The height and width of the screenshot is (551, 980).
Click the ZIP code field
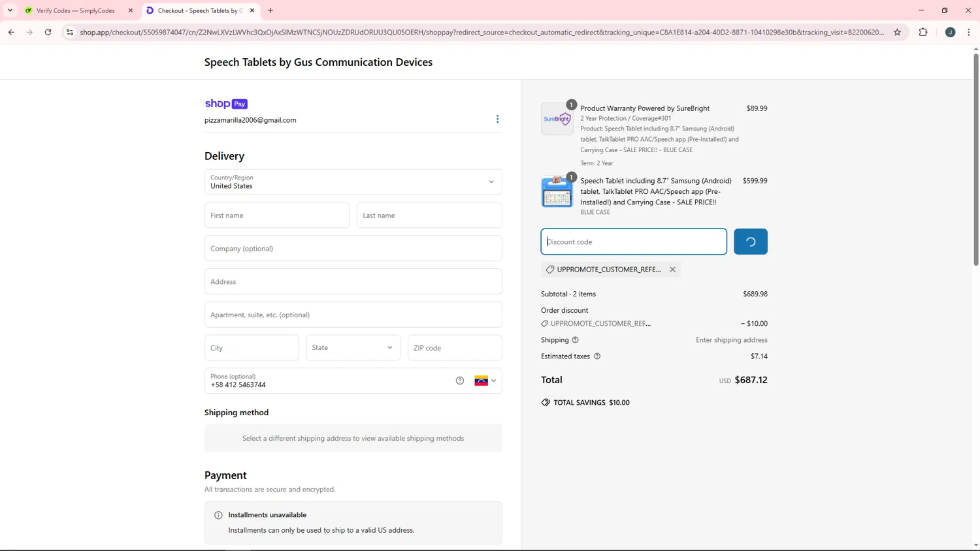click(455, 348)
